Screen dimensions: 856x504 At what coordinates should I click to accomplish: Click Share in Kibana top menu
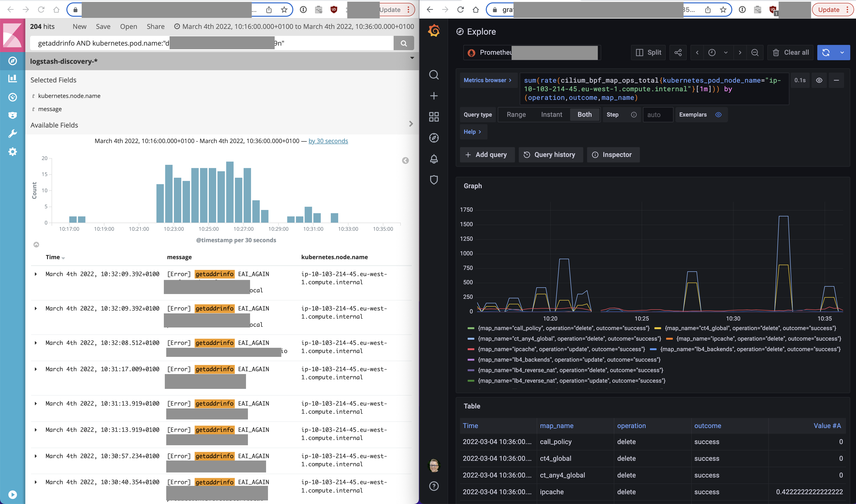click(155, 27)
